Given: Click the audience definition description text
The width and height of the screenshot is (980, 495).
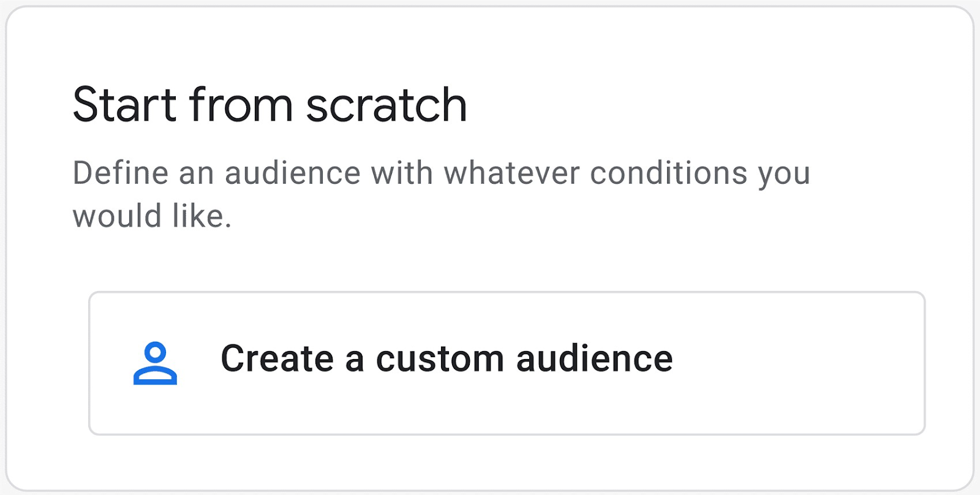Looking at the screenshot, I should [441, 193].
